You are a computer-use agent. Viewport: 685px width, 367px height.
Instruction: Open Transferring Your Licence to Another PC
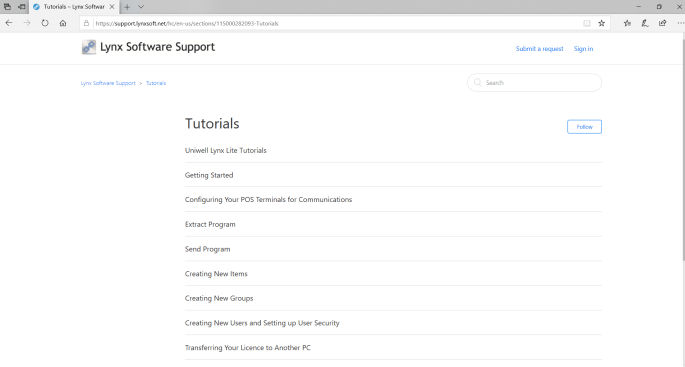coord(248,348)
